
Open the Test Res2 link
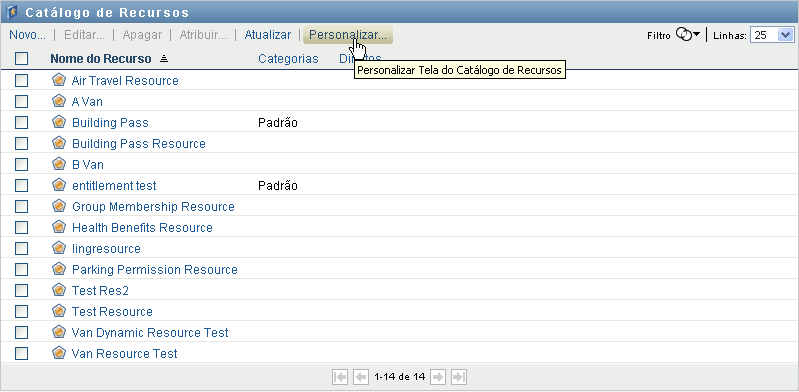[x=100, y=291]
